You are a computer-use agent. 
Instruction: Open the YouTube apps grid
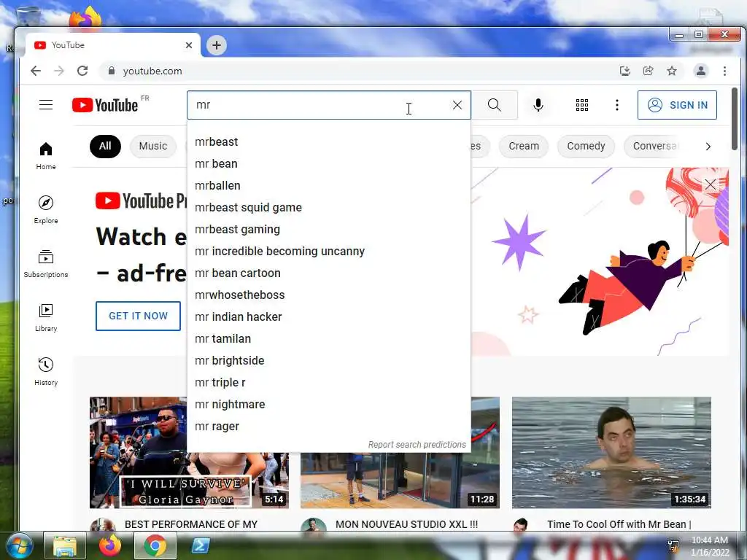tap(581, 105)
